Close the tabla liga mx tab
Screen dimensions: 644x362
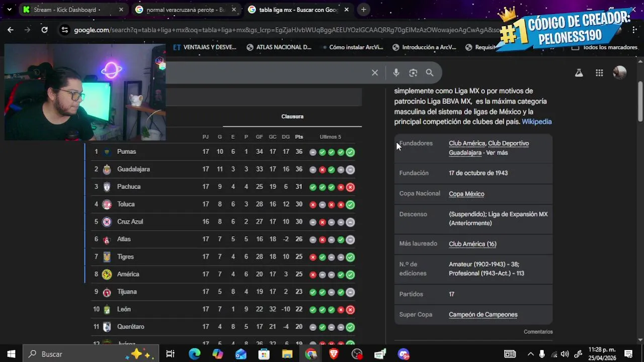click(x=346, y=10)
